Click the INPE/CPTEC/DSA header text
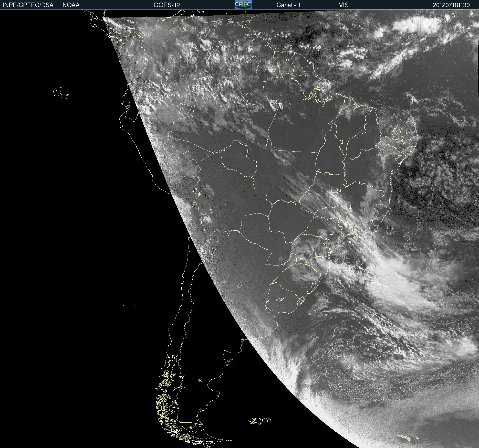This screenshot has height=448, width=479. (x=28, y=5)
